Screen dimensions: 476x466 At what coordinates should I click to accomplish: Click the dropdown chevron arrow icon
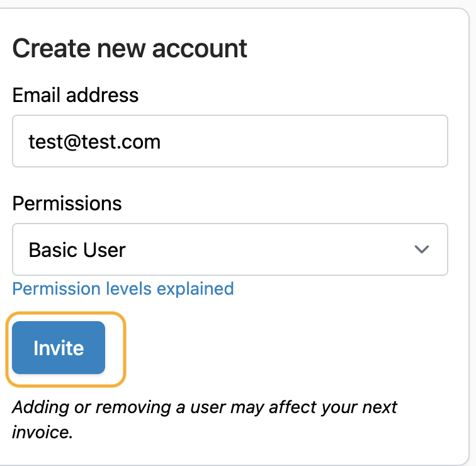(421, 249)
